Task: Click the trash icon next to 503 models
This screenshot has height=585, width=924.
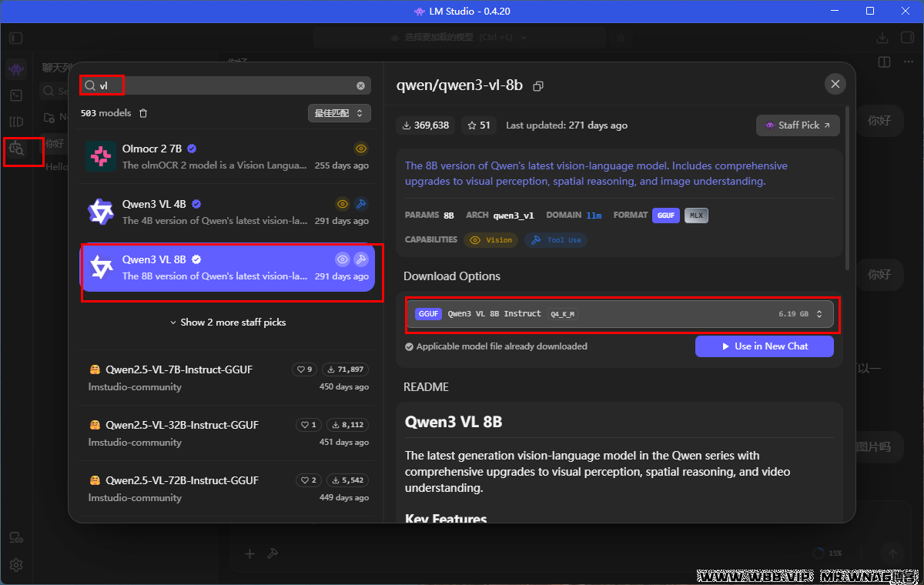Action: [x=143, y=113]
